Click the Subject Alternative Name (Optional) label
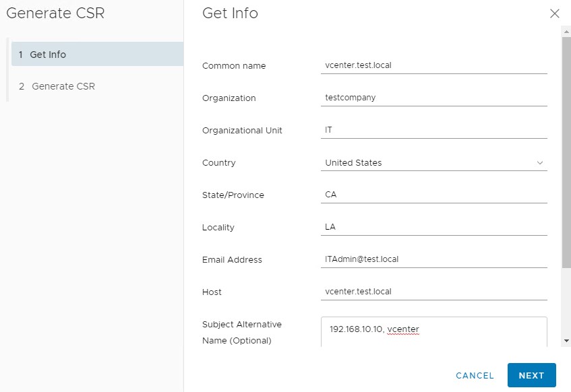This screenshot has height=392, width=571. 241,332
